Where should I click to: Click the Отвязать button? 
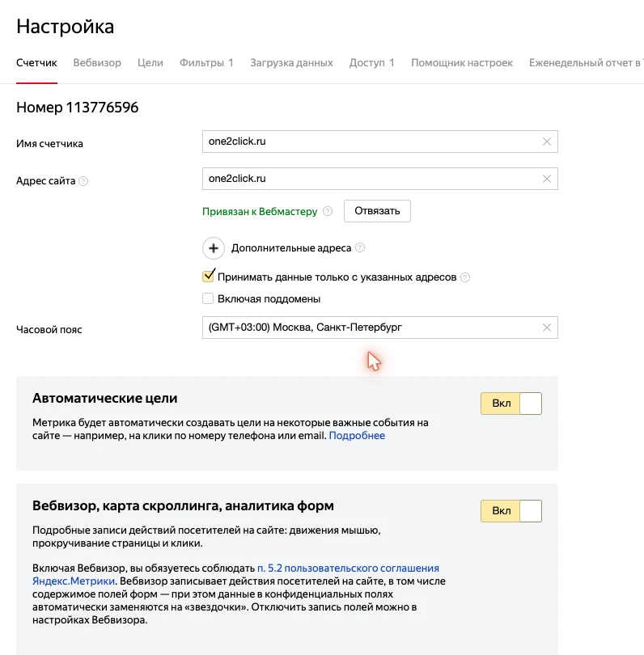(x=377, y=211)
